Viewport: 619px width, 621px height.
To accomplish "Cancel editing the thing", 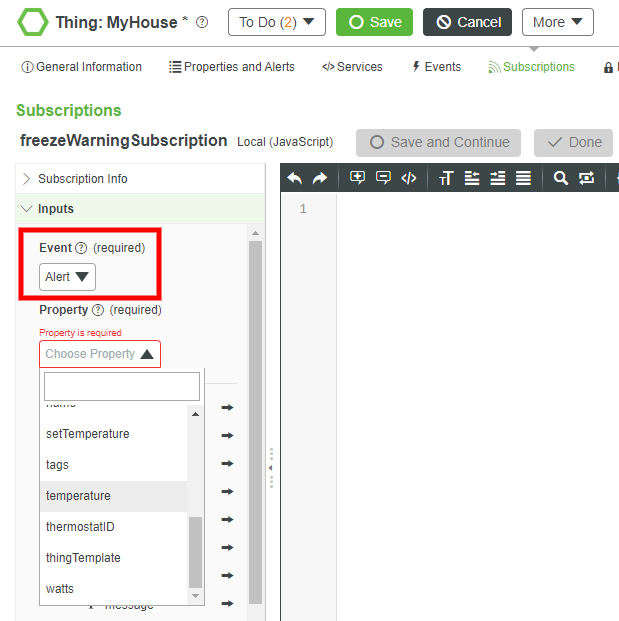I will click(467, 22).
